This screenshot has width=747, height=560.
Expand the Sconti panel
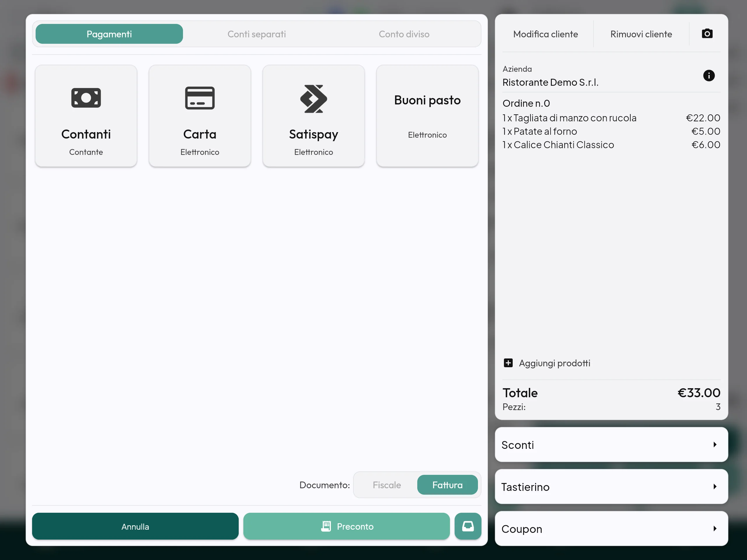[x=611, y=444]
